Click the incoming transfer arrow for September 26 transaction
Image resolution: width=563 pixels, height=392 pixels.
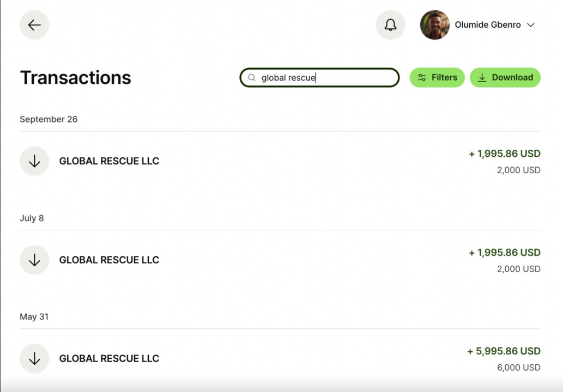(x=34, y=161)
